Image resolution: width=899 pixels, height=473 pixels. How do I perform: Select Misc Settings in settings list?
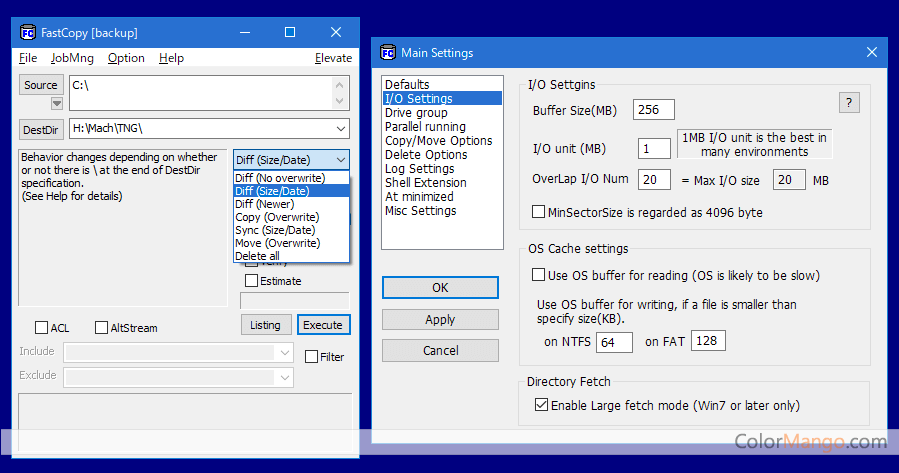click(x=442, y=210)
